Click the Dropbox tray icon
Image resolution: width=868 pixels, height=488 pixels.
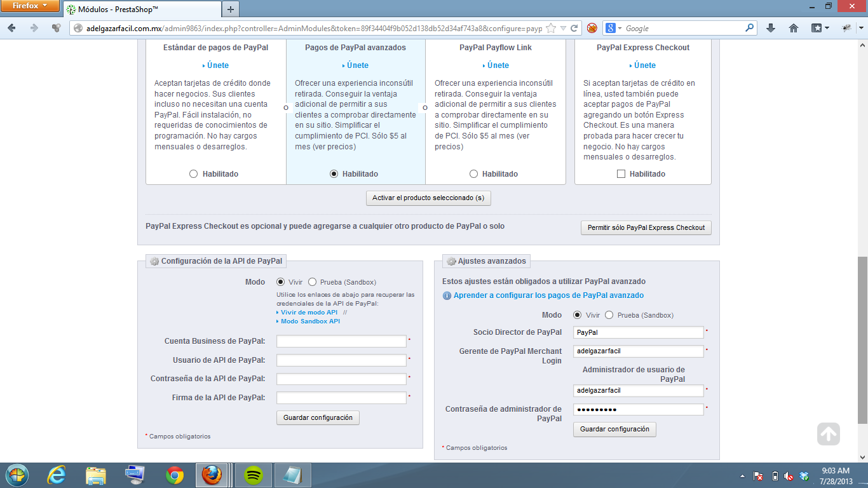point(804,476)
